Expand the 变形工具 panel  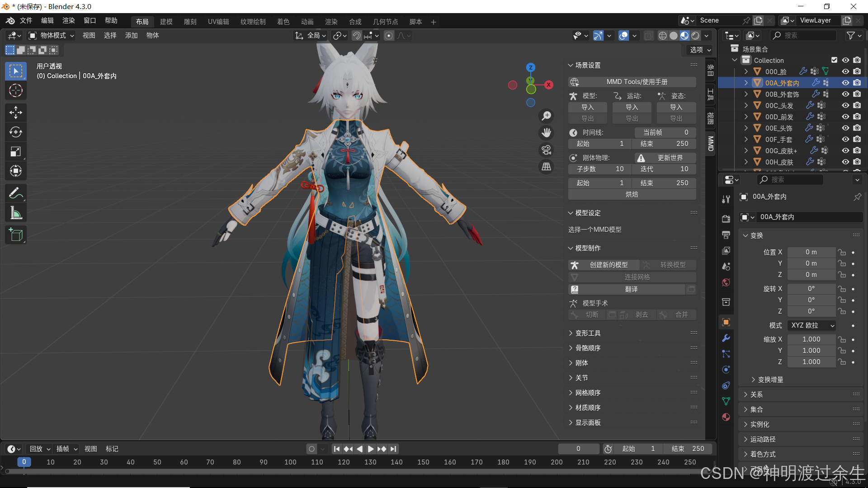[588, 333]
